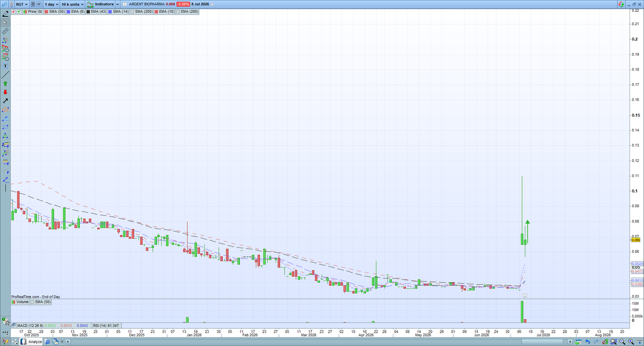This screenshot has height=346, width=644.
Task: Open the three-dots options menu
Action: point(5,333)
